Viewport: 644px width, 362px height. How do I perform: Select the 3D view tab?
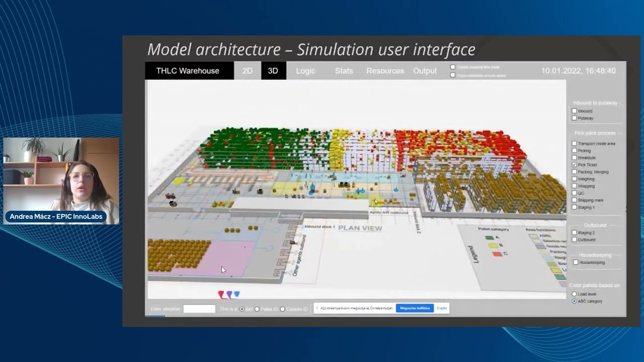pos(273,71)
